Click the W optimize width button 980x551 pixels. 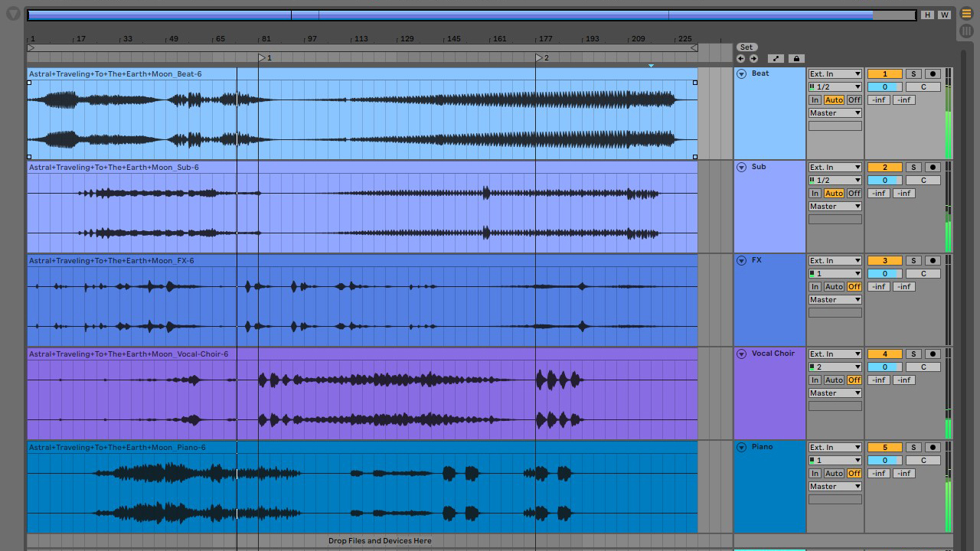click(x=944, y=15)
